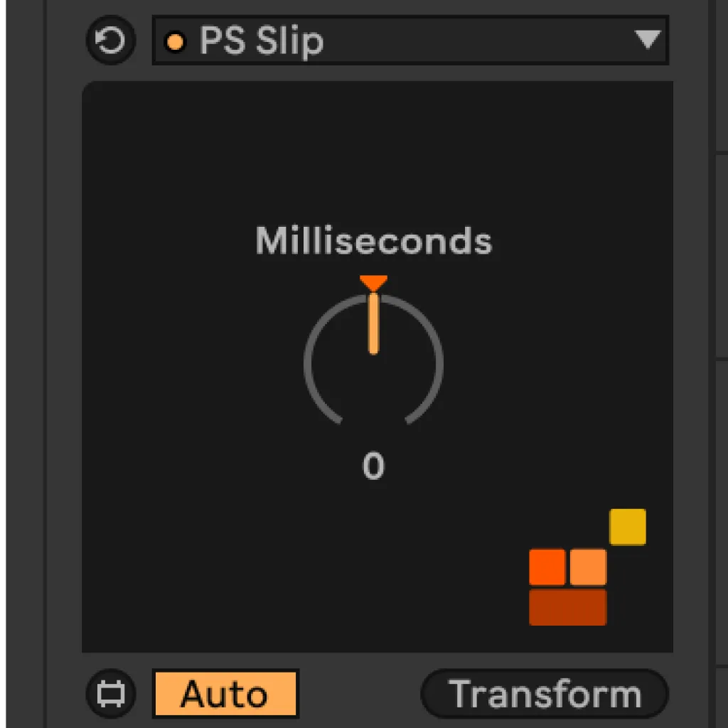The height and width of the screenshot is (728, 728).
Task: Click the orange triangle marker above the knob
Action: 373,283
